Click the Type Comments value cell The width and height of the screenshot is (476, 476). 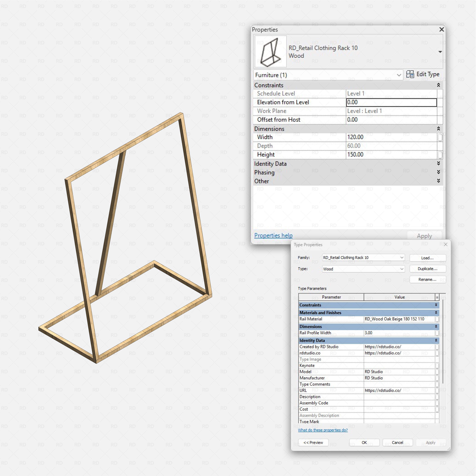pyautogui.click(x=399, y=384)
